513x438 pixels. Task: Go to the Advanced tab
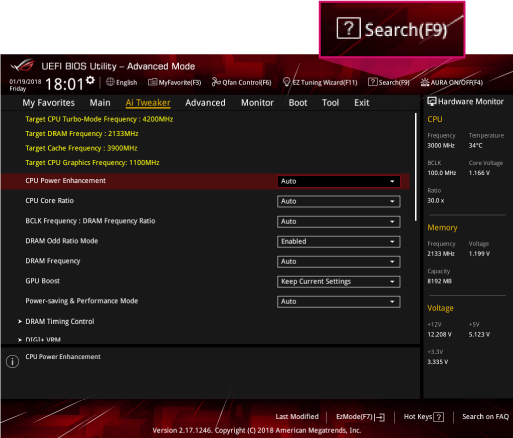coord(205,103)
